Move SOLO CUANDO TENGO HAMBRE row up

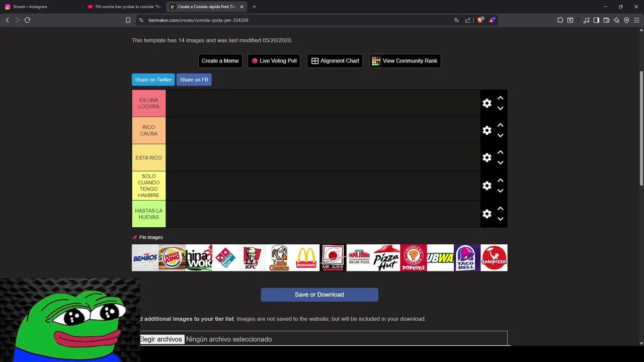coord(500,180)
